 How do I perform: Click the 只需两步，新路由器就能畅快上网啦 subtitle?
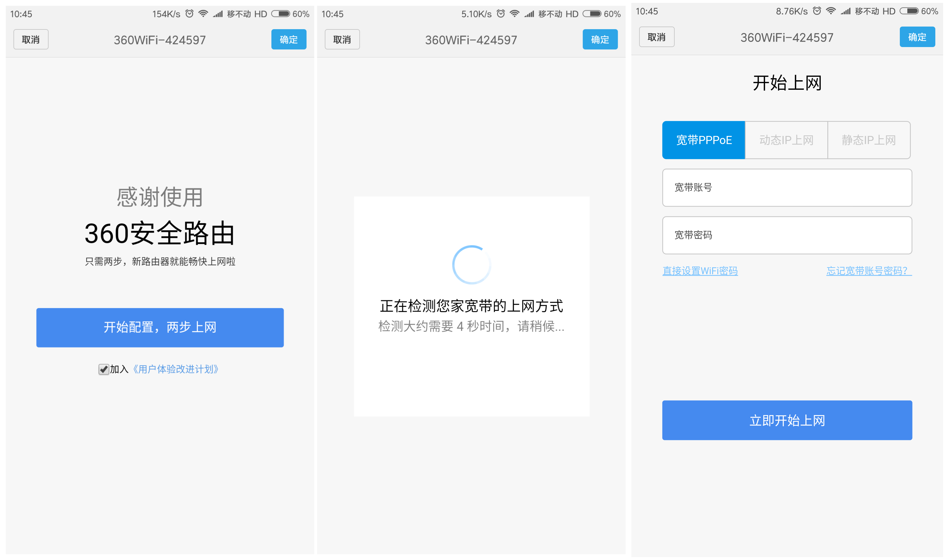click(160, 262)
